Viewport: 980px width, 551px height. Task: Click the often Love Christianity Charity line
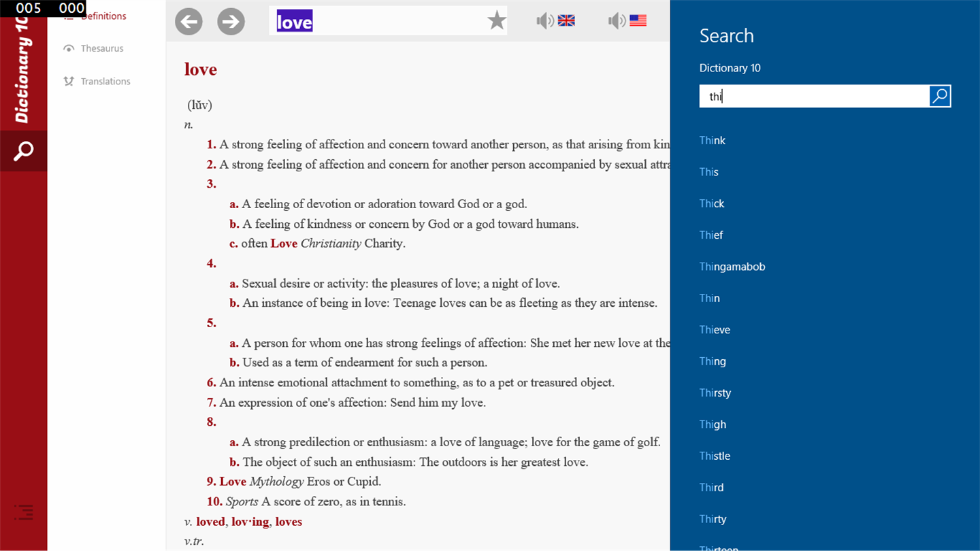coord(317,244)
